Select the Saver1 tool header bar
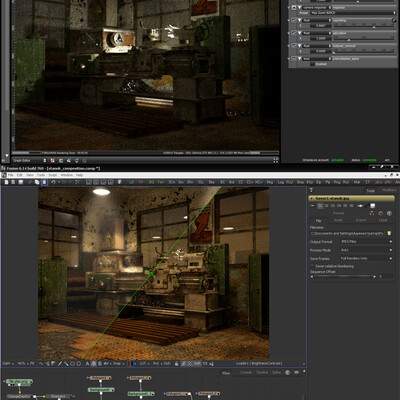Screen dimensions: 400x400 pos(351,198)
